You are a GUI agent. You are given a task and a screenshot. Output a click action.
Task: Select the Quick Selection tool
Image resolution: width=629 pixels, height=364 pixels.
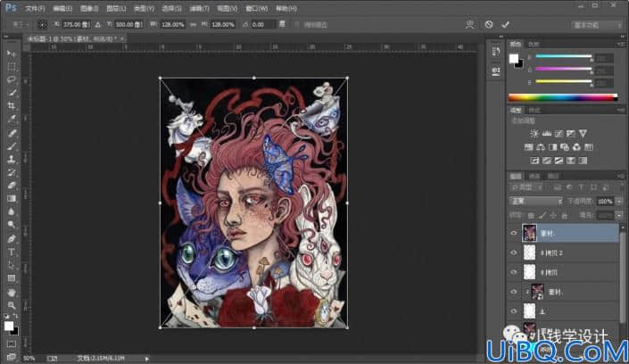coord(12,93)
